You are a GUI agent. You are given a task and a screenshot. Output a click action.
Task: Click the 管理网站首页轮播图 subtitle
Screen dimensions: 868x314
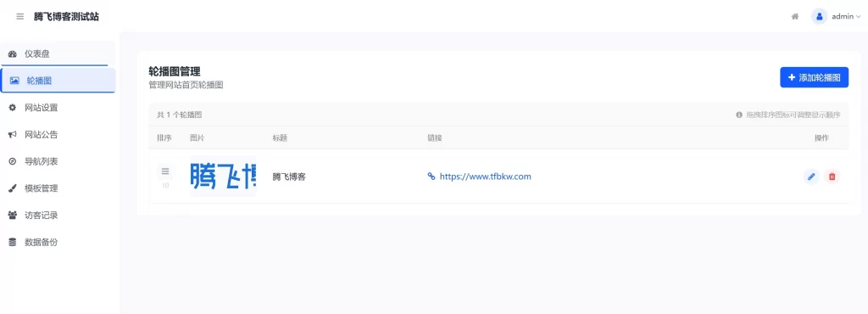pos(186,85)
